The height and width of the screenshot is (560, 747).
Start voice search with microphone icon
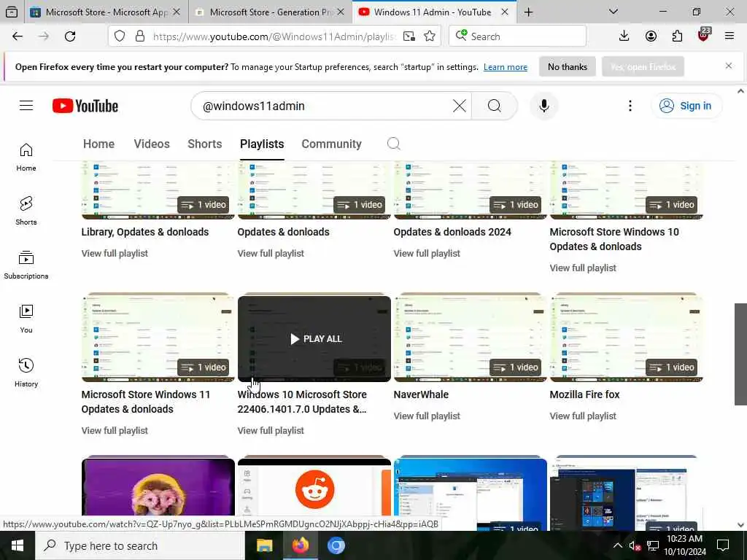[544, 106]
